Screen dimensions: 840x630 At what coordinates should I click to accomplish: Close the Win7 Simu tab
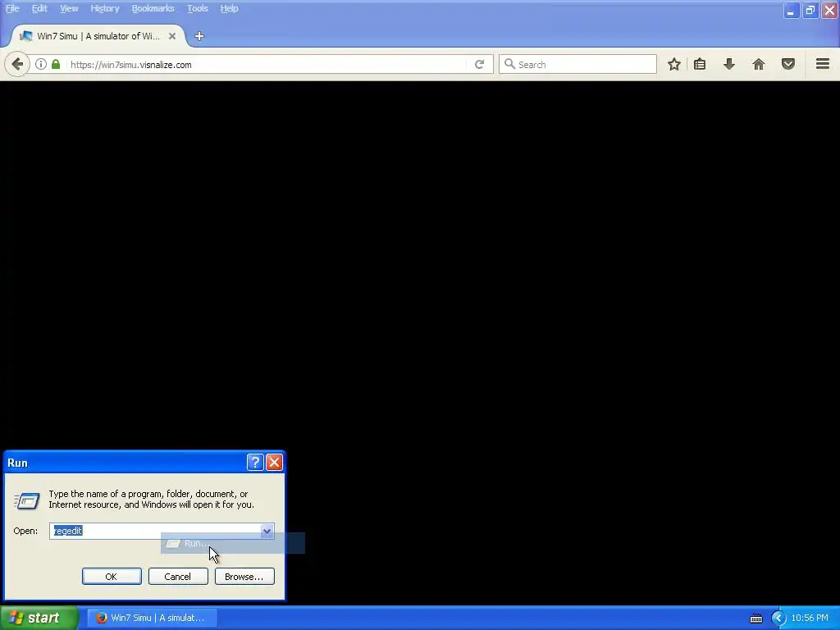coord(172,36)
